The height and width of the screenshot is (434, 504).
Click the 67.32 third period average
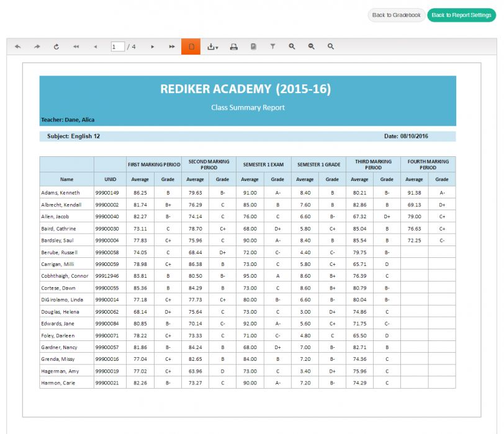[x=359, y=216]
